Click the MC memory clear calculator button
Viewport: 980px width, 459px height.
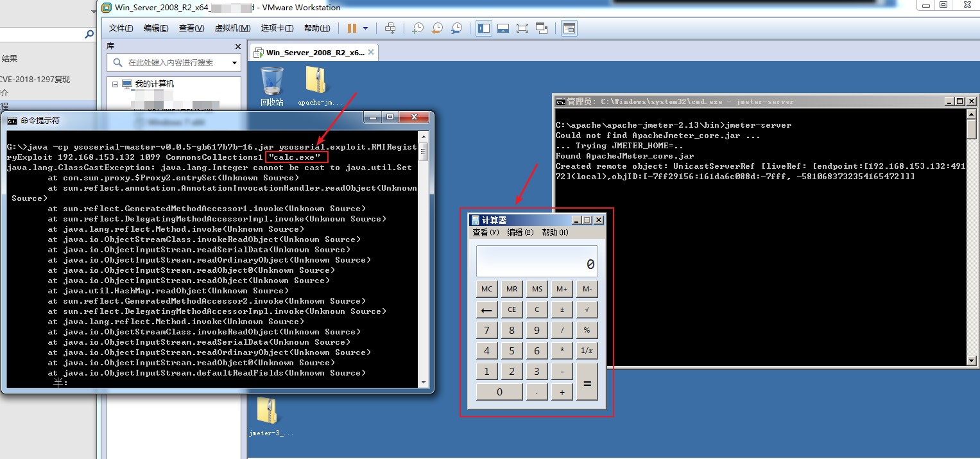tap(487, 289)
